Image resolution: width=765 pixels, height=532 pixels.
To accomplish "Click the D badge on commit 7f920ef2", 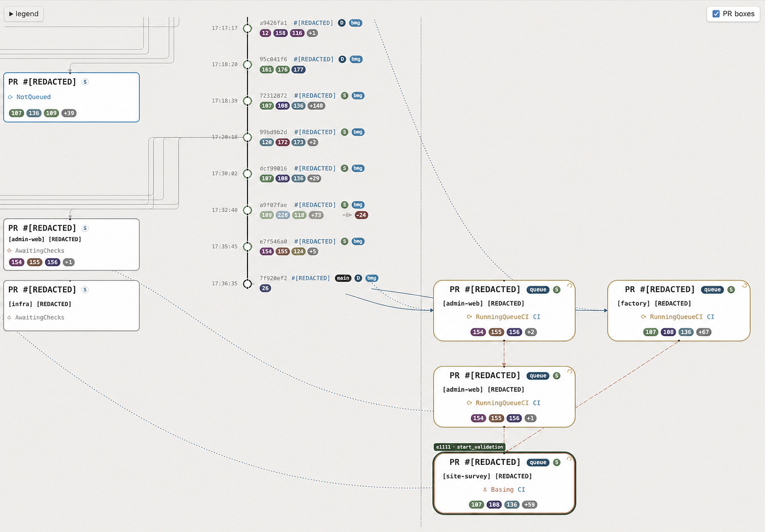I will (x=358, y=278).
